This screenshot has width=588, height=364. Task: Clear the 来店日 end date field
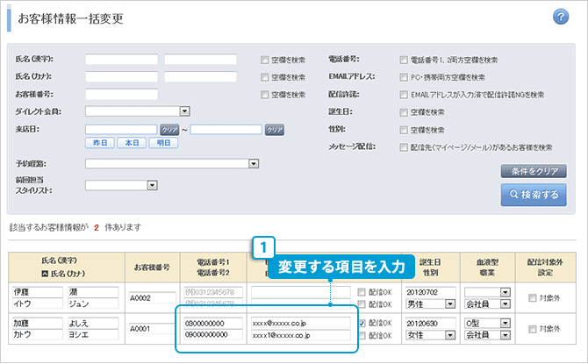[275, 129]
